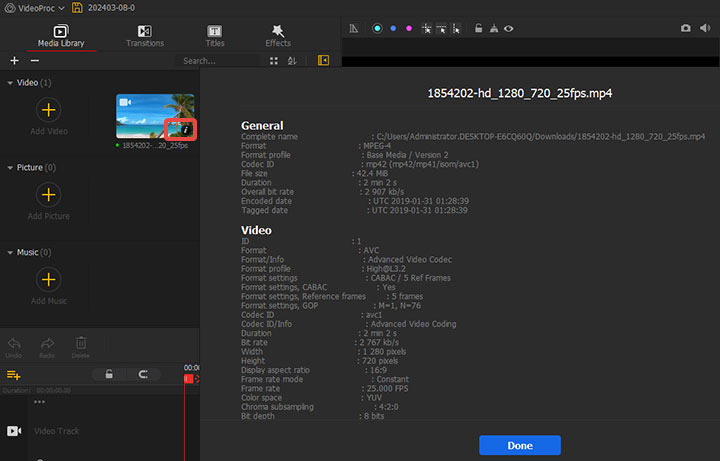Collapse the Music section

pyautogui.click(x=10, y=252)
